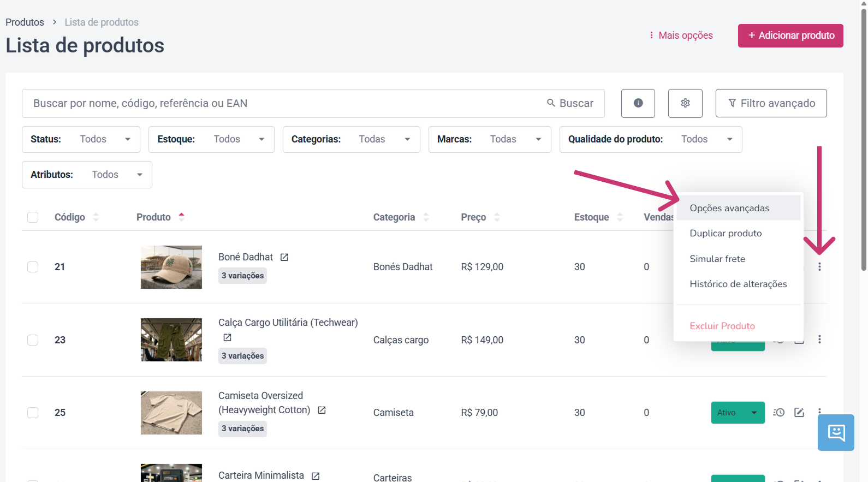Viewport: 868px width, 482px height.
Task: Expand the Marcas filter dropdown
Action: (x=490, y=139)
